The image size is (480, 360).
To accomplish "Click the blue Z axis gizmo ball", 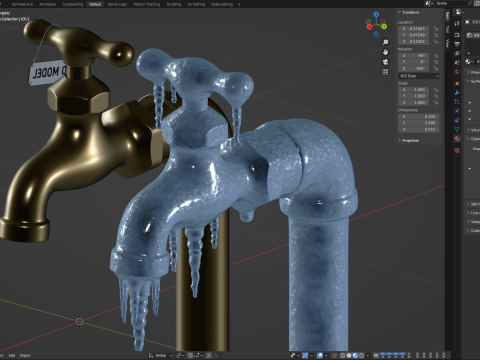I will point(376,14).
